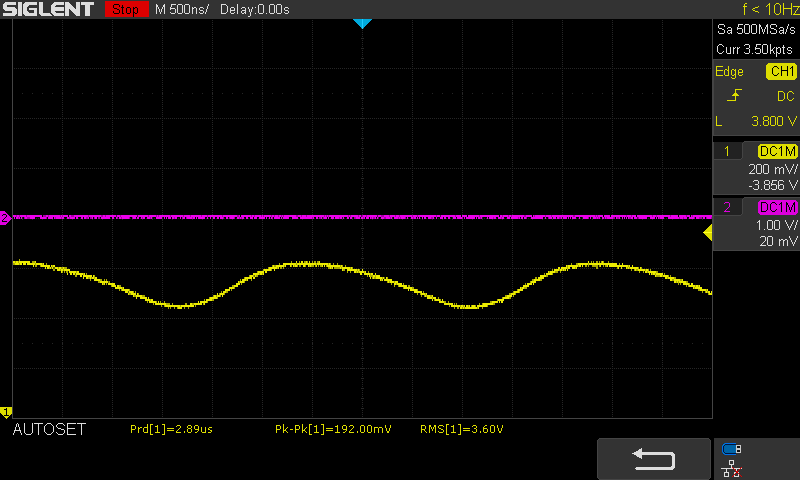
Task: Click channel 1 offset -3.856 V
Action: [x=772, y=185]
